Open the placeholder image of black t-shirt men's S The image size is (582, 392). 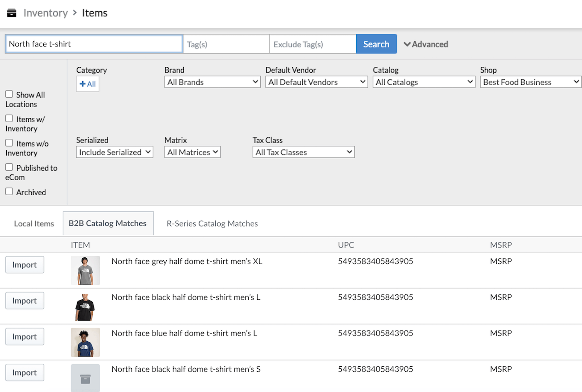click(x=85, y=378)
